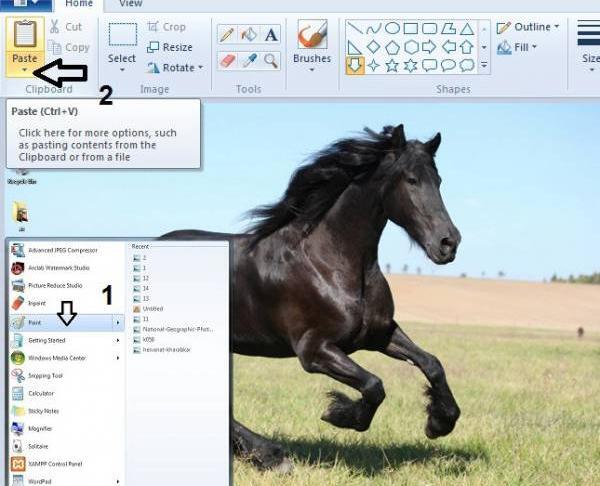Choose the highlighted Down arrow shape
The height and width of the screenshot is (486, 600).
[x=355, y=65]
